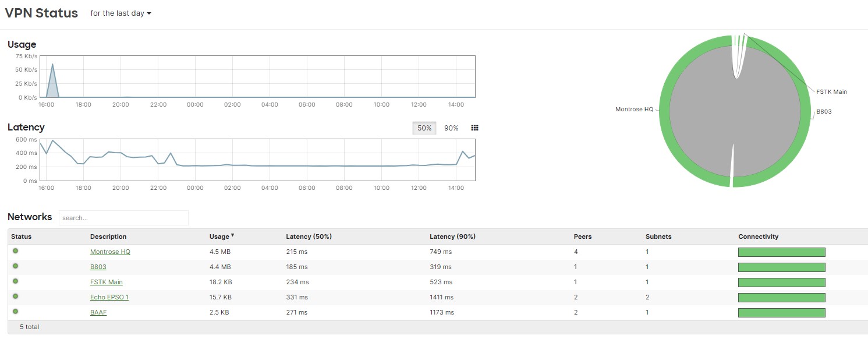This screenshot has height=346, width=868.
Task: Click the Networks search input field
Action: [123, 218]
